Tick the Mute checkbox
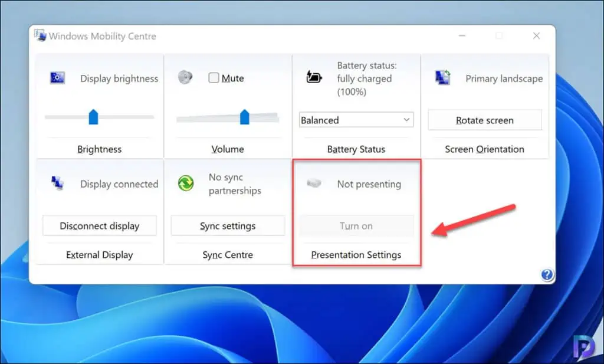604x364 pixels. 214,78
